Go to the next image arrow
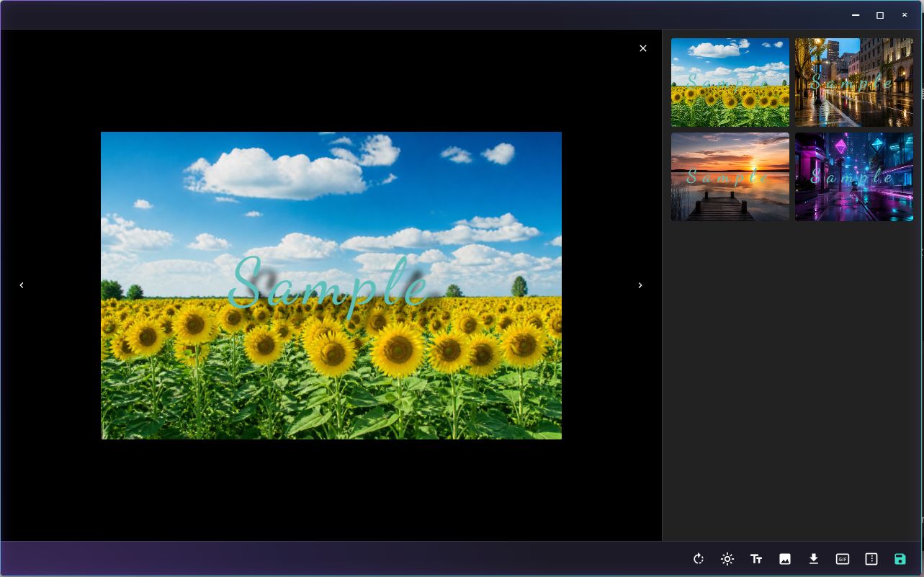Image resolution: width=924 pixels, height=577 pixels. [640, 285]
